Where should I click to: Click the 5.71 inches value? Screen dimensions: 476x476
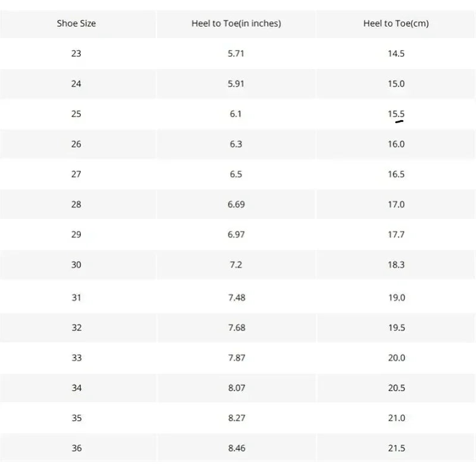click(x=236, y=54)
